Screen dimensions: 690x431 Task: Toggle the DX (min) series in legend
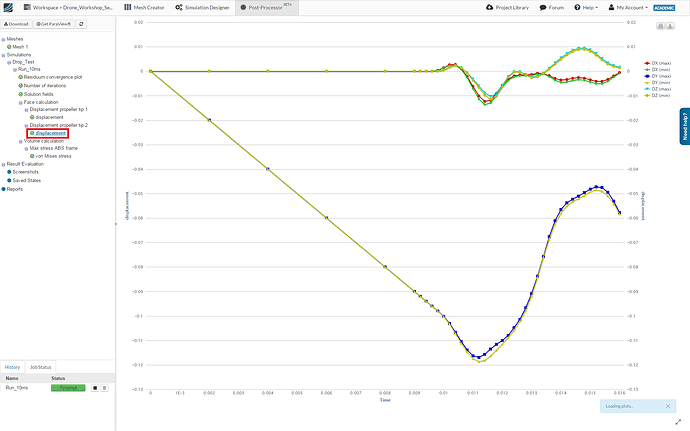point(657,70)
